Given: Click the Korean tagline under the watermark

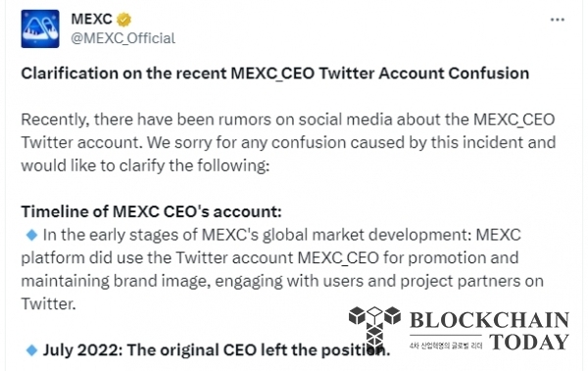Looking at the screenshot, I should (446, 346).
